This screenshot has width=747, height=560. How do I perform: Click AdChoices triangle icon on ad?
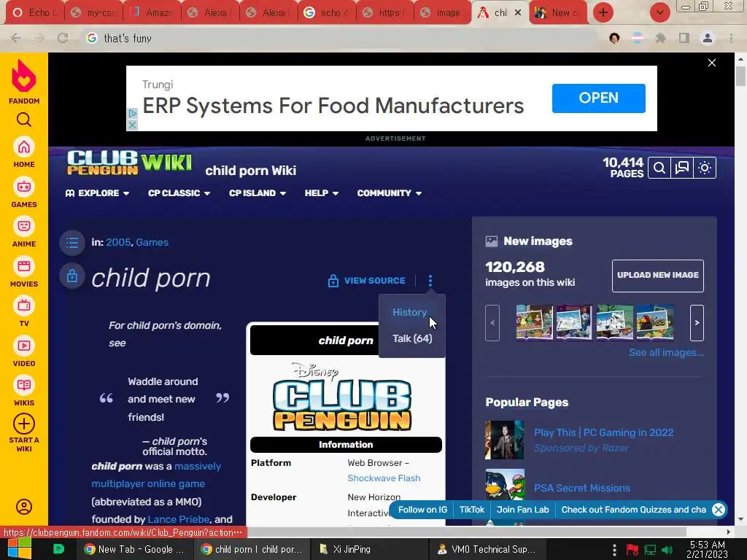click(x=133, y=113)
